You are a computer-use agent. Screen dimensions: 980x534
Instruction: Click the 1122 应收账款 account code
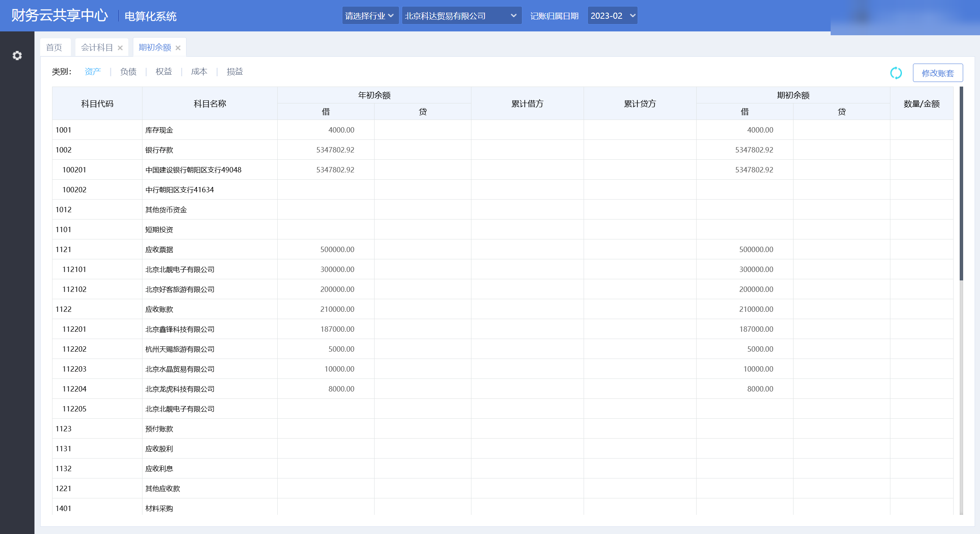pyautogui.click(x=64, y=309)
